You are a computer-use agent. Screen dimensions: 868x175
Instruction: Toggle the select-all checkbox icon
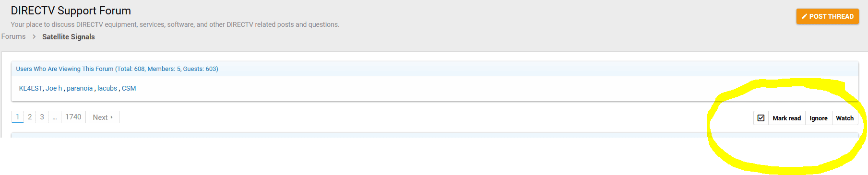(x=761, y=118)
